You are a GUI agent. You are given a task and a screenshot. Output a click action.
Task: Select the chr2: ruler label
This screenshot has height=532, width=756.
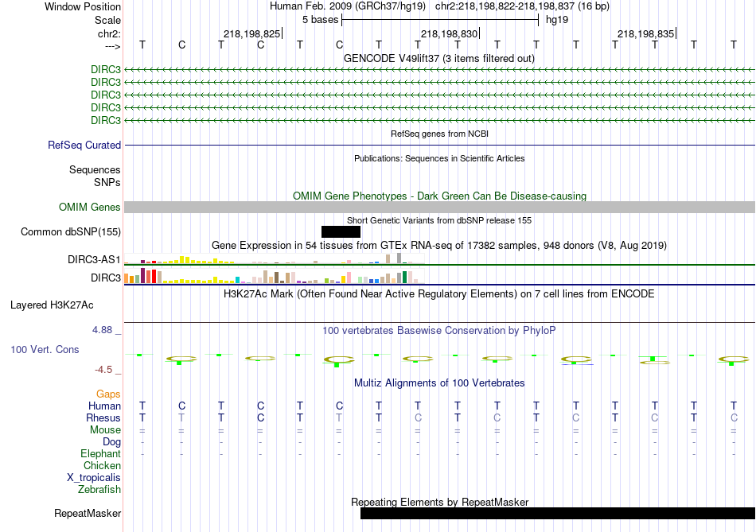pos(109,33)
